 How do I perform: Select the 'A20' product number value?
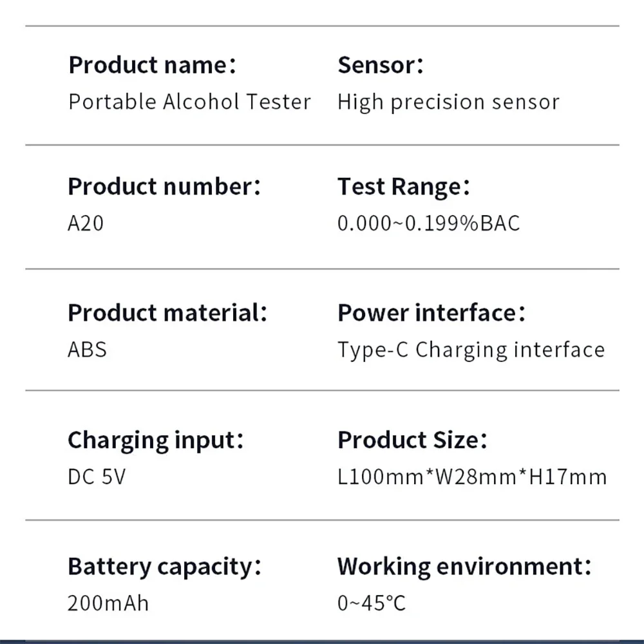tap(86, 223)
